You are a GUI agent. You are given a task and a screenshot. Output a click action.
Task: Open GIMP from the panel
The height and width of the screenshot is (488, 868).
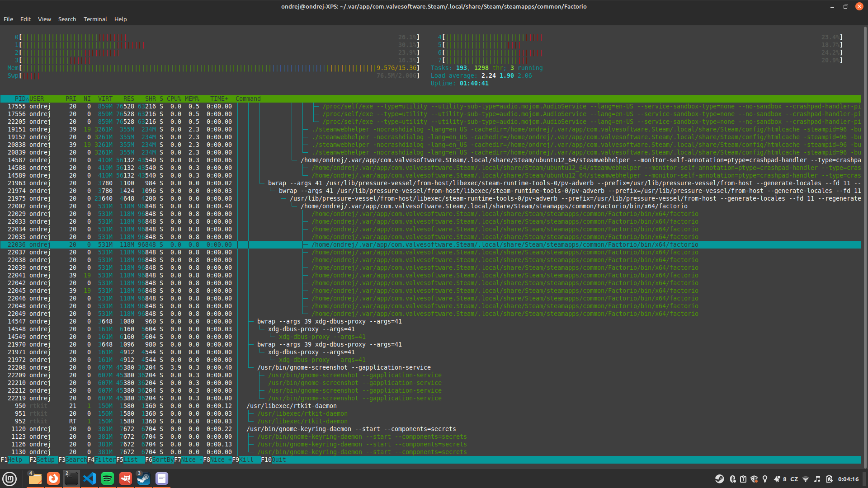pyautogui.click(x=126, y=479)
